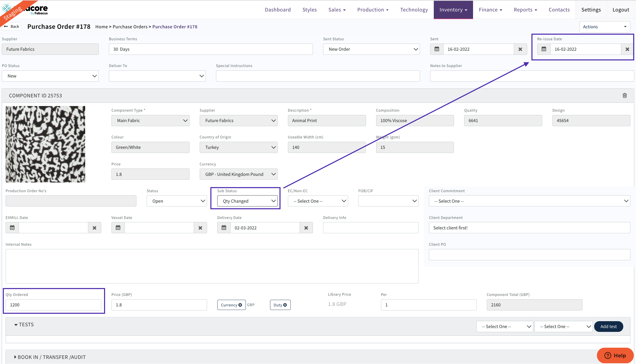
Task: Expand the Actions dropdown
Action: coord(604,27)
